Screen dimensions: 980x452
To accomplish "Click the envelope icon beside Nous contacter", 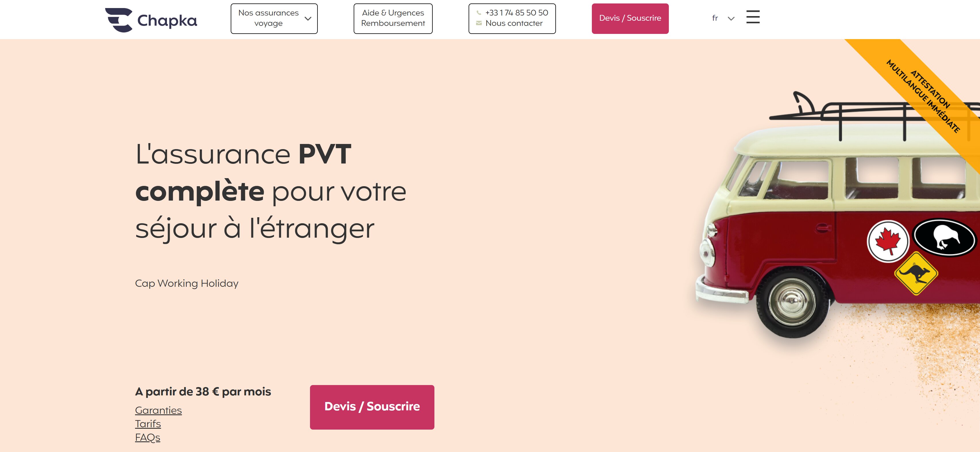I will [479, 23].
